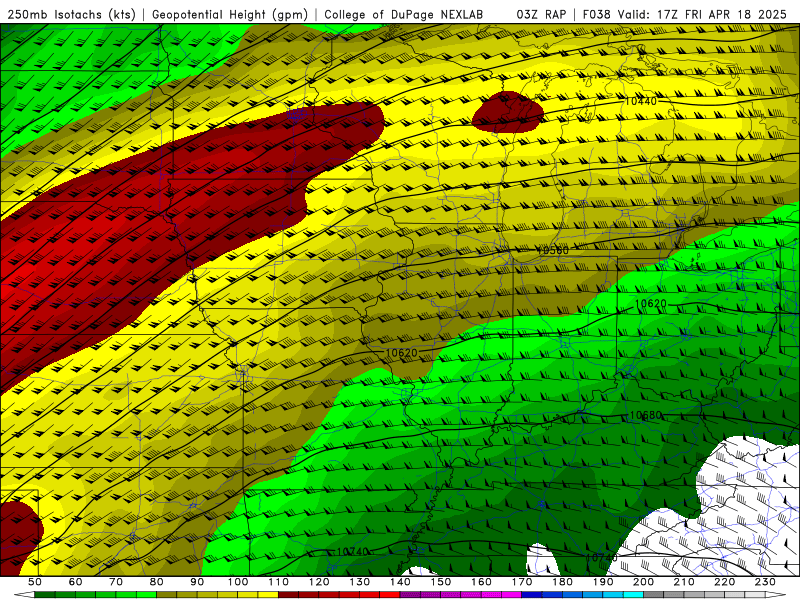800x600 pixels.
Task: Select the 180 knot legend label
Action: (x=562, y=582)
